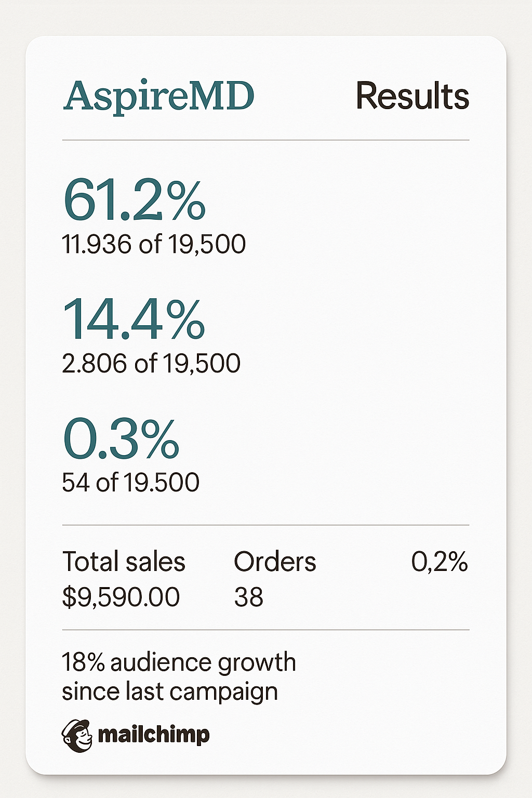The height and width of the screenshot is (798, 532).
Task: Select the order count 38
Action: pyautogui.click(x=248, y=597)
